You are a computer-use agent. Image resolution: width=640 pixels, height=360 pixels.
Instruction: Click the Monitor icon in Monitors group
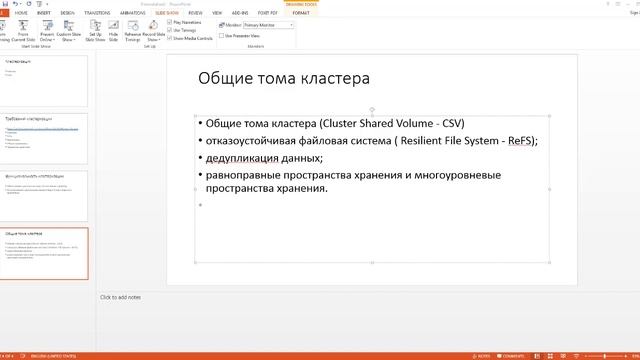pos(222,25)
